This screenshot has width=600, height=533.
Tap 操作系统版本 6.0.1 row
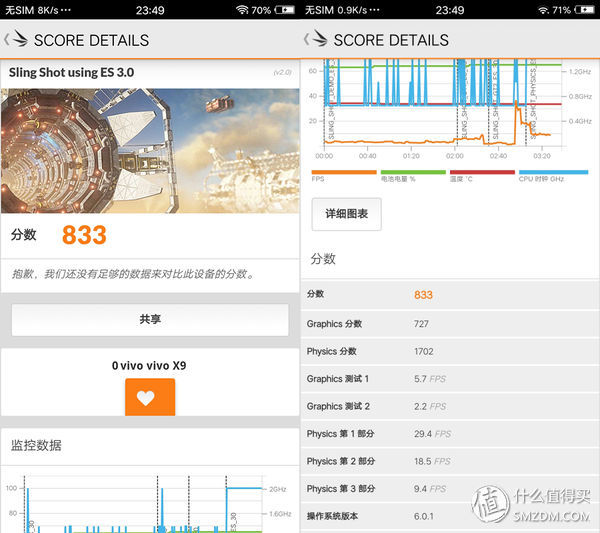click(450, 517)
